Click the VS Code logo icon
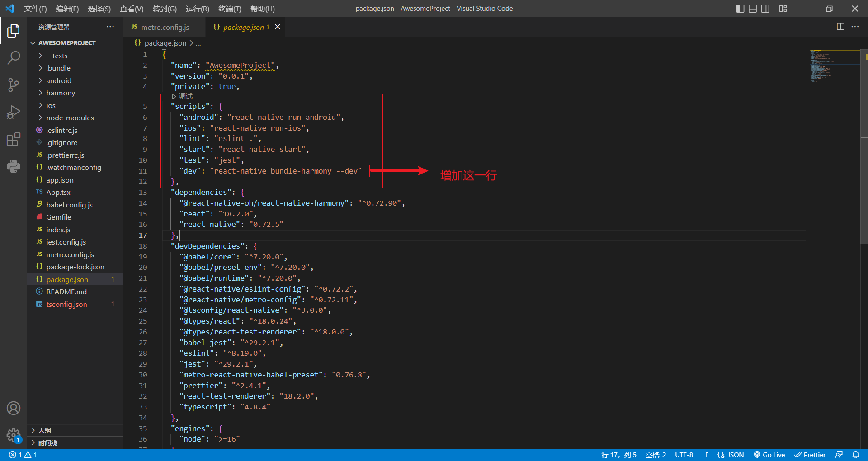 [10, 9]
